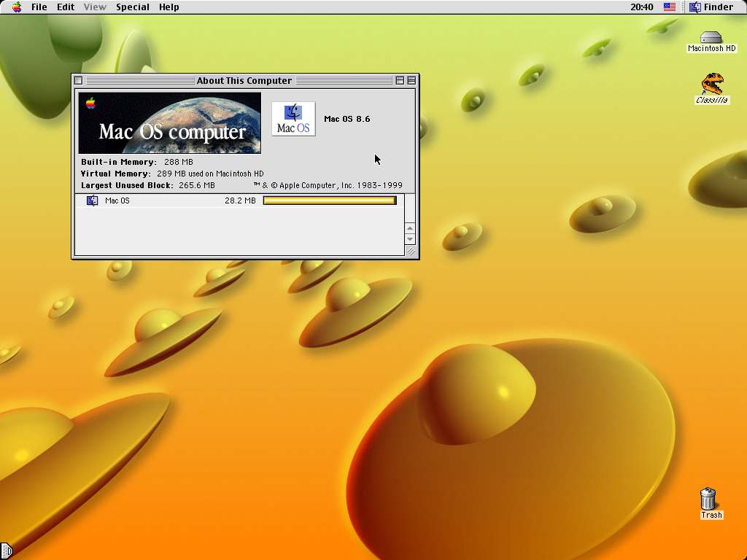Screen dimensions: 747x560
Task: Click the Mac OS logo icon in About window
Action: (293, 119)
